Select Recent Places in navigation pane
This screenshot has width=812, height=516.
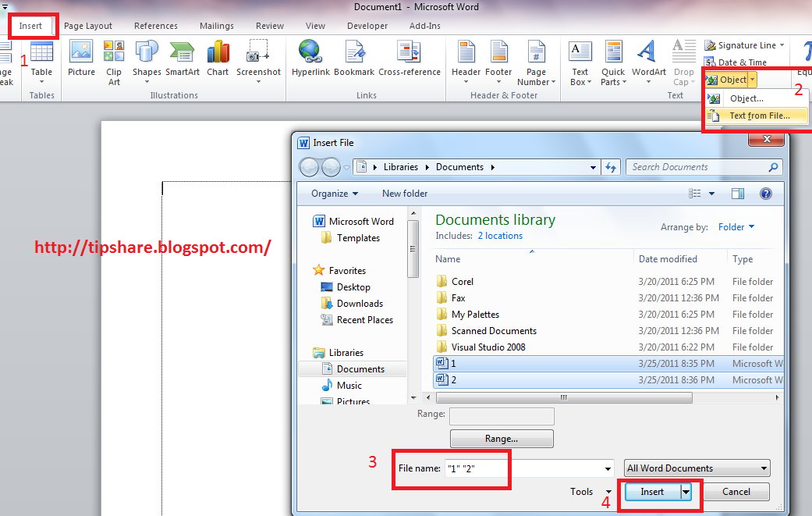(358, 320)
